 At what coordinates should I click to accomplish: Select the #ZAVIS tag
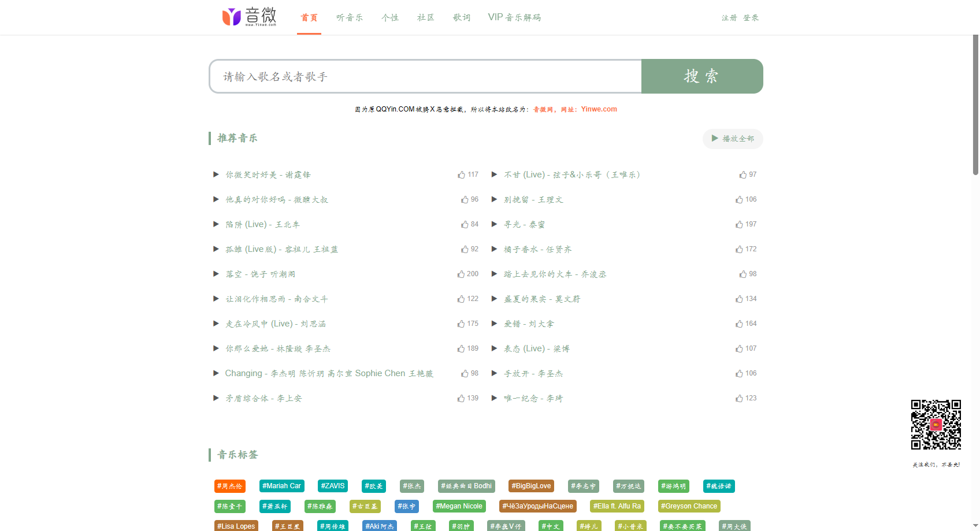[333, 486]
